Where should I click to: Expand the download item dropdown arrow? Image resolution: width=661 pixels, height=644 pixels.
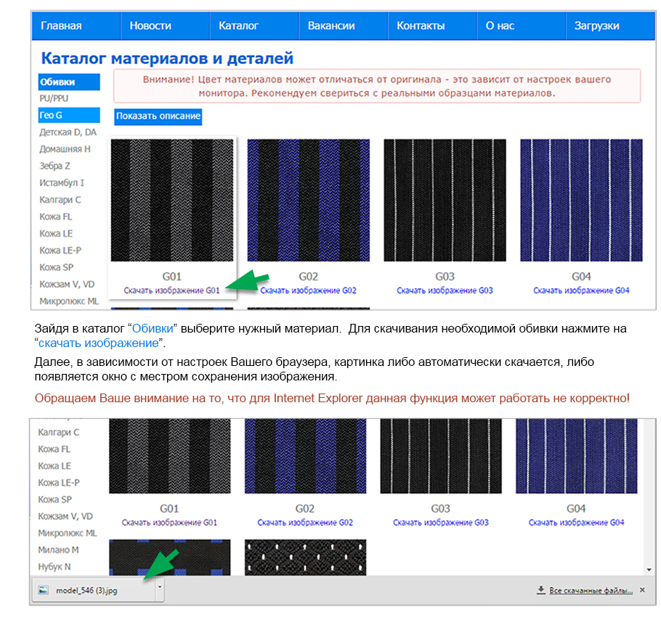[x=161, y=590]
